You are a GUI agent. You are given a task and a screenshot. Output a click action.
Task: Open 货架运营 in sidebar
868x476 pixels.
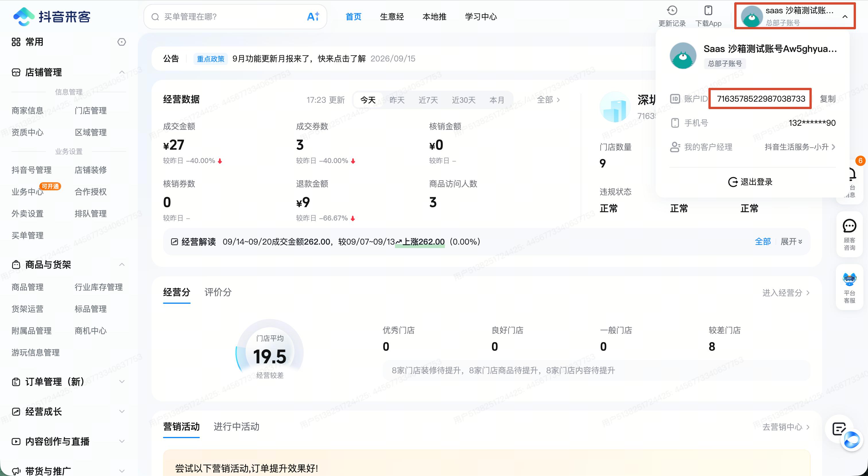(x=28, y=309)
